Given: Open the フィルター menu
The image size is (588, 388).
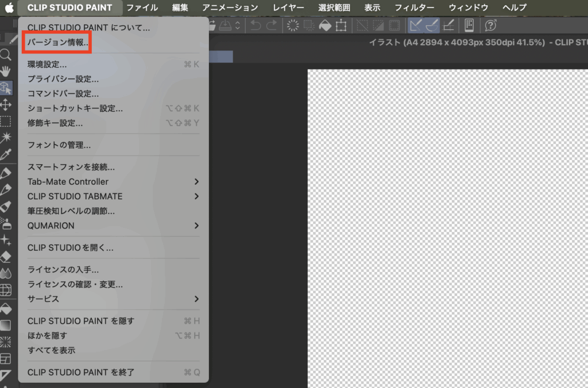Looking at the screenshot, I should point(415,7).
